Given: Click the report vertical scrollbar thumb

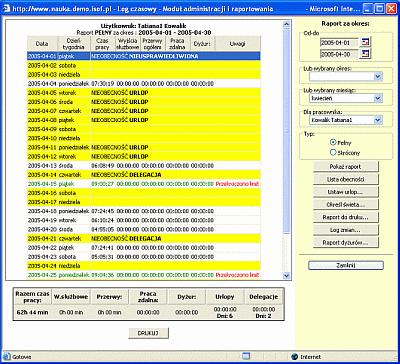Looking at the screenshot, I should click(286, 130).
